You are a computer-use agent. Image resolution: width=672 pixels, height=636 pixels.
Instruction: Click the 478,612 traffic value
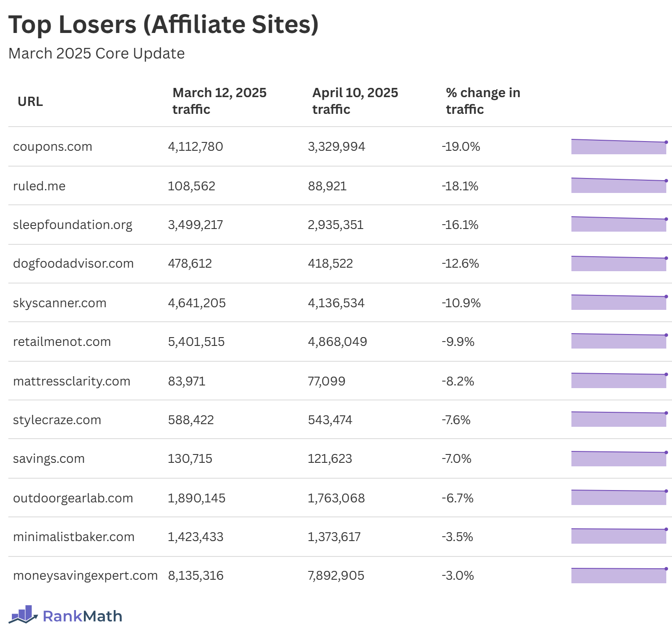[x=190, y=264]
